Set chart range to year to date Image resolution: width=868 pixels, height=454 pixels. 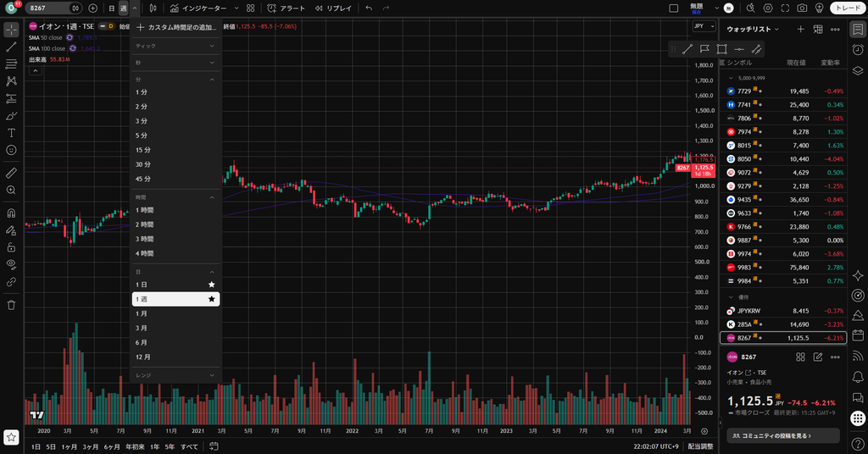pyautogui.click(x=135, y=447)
